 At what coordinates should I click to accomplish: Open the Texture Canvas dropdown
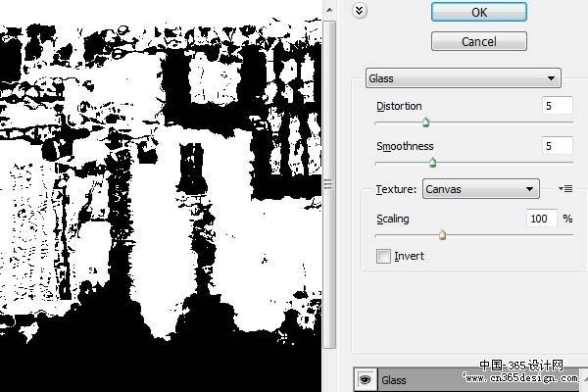[x=481, y=189]
